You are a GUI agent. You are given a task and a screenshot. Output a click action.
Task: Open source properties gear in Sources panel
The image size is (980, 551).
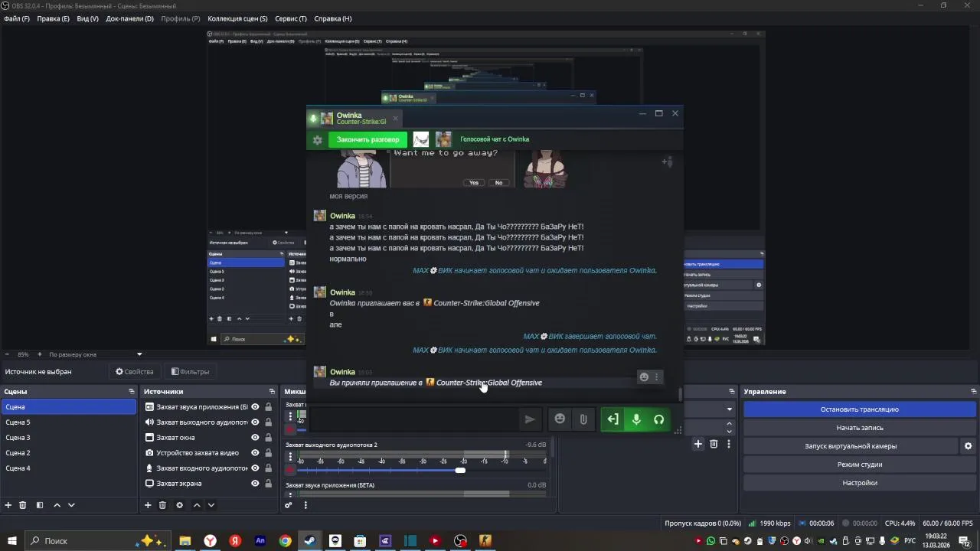(180, 505)
